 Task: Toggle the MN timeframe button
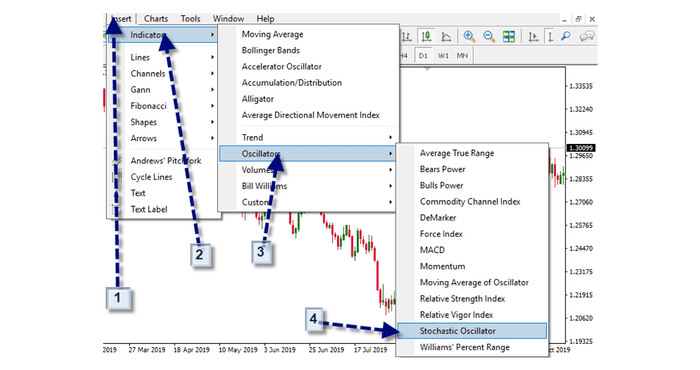(x=462, y=56)
